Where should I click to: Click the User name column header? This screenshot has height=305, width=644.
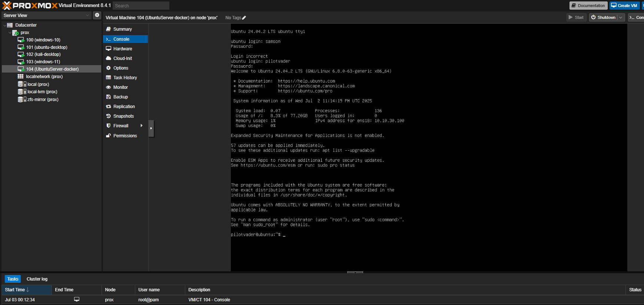click(x=160, y=290)
